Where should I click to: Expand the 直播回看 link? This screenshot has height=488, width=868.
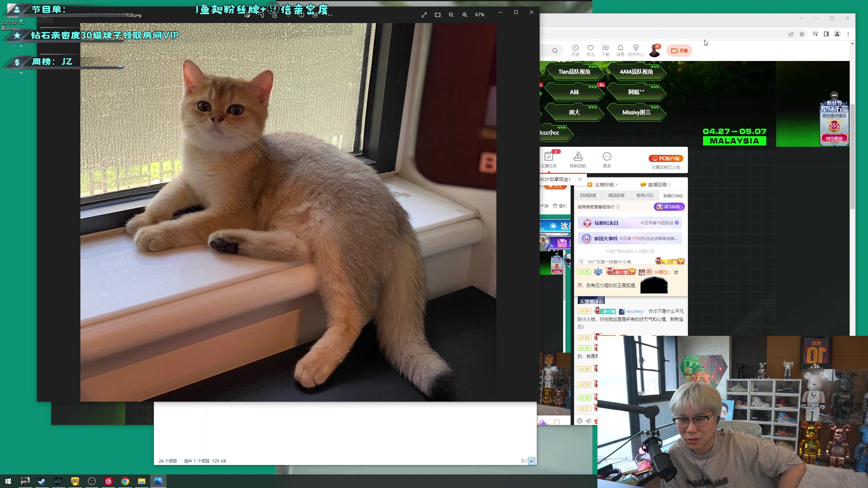(656, 185)
